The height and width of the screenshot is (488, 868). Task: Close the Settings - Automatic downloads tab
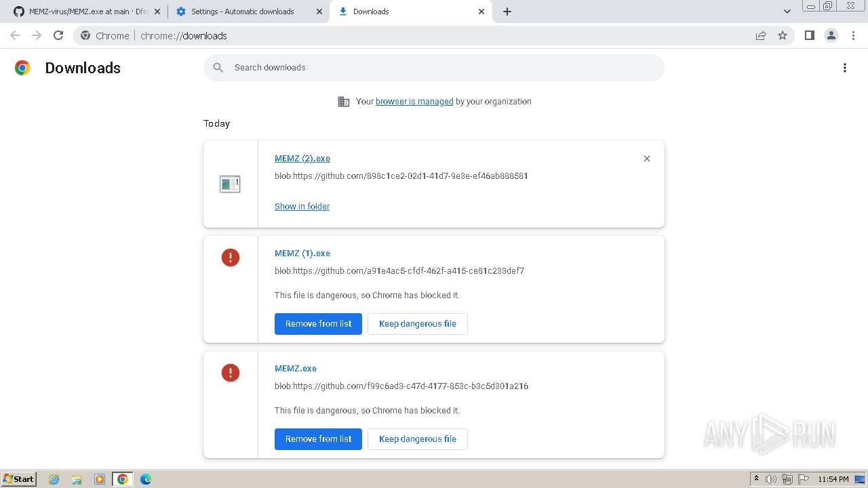pyautogui.click(x=319, y=12)
